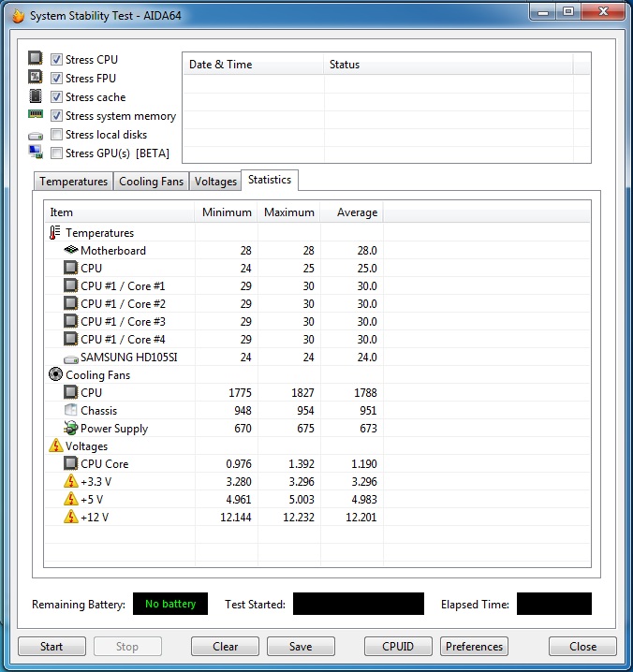Image resolution: width=633 pixels, height=672 pixels.
Task: Click the Elapsed Time field
Action: tap(554, 604)
